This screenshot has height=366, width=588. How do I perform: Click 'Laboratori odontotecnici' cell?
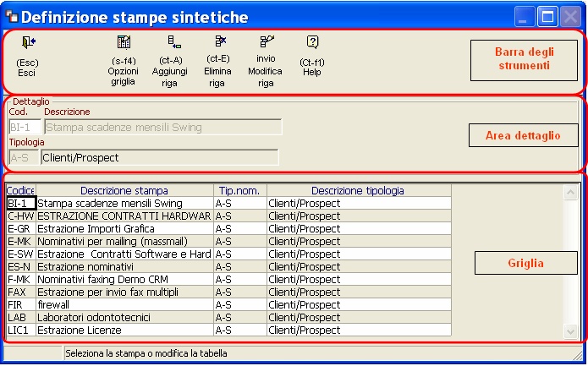click(x=124, y=318)
